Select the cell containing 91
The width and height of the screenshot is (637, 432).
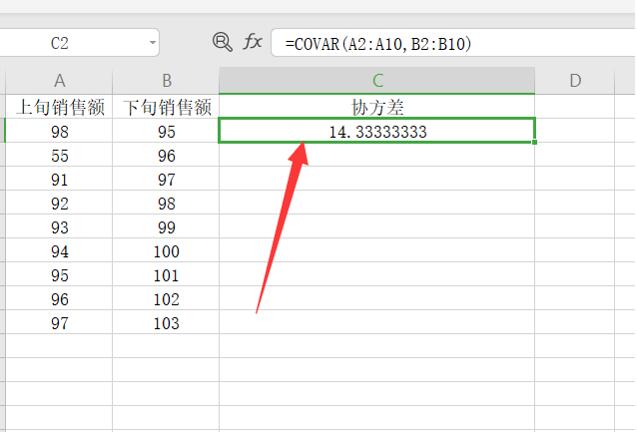click(x=60, y=180)
